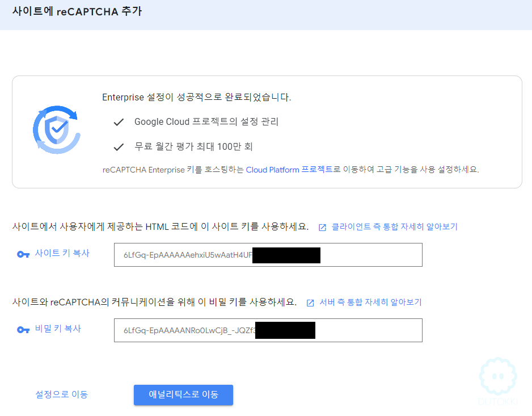Click the key icon beside 비밀 키 복사

(23, 330)
